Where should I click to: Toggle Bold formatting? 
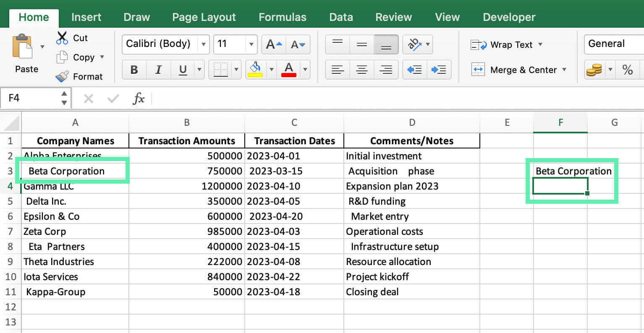click(134, 70)
